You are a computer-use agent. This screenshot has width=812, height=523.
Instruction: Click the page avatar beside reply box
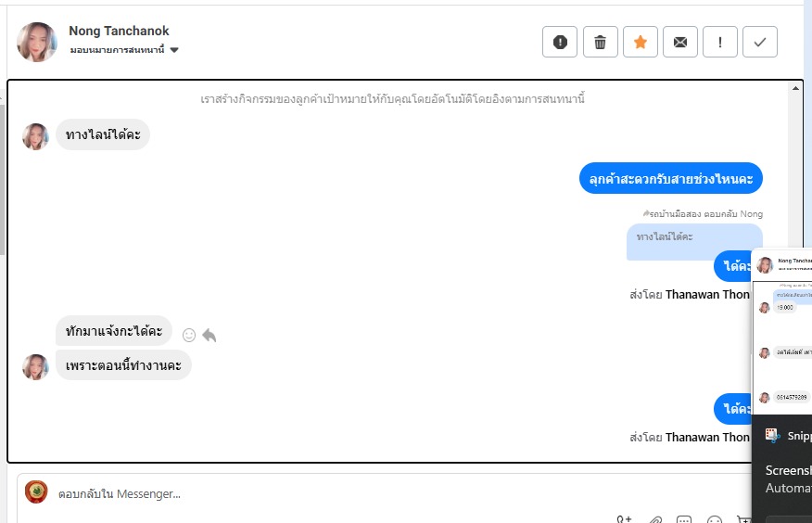36,491
